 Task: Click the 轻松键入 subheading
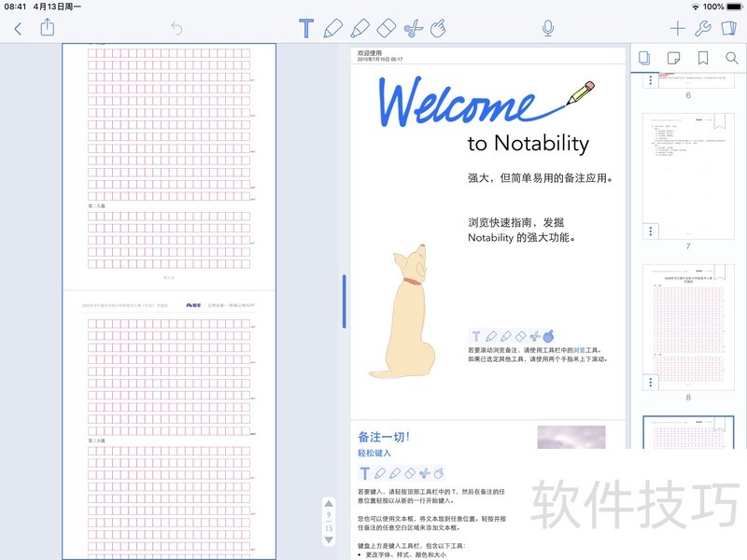pos(374,453)
